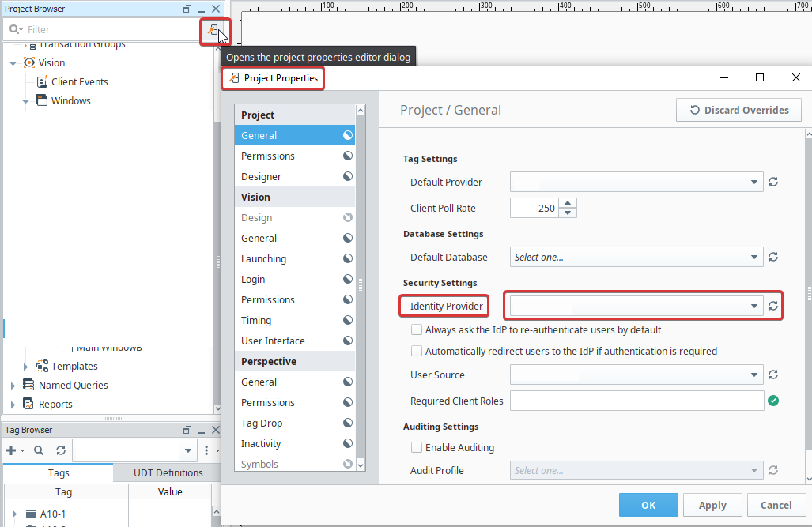Open the Identity Provider dropdown

[636, 306]
